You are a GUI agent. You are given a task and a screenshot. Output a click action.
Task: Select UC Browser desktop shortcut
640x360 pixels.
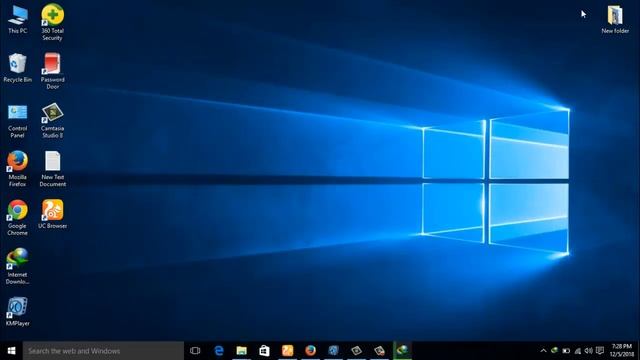(52, 214)
